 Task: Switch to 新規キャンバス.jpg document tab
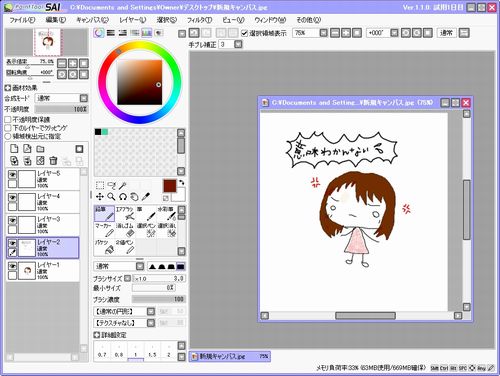tap(230, 356)
